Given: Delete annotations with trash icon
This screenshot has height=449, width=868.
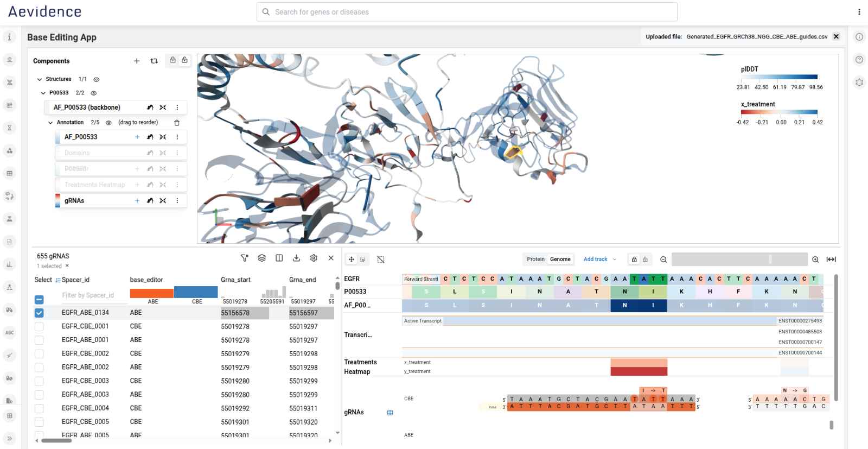Looking at the screenshot, I should click(x=177, y=123).
